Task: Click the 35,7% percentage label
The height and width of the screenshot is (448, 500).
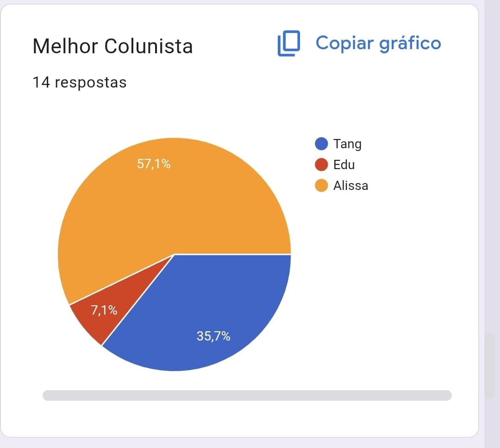Action: 213,336
